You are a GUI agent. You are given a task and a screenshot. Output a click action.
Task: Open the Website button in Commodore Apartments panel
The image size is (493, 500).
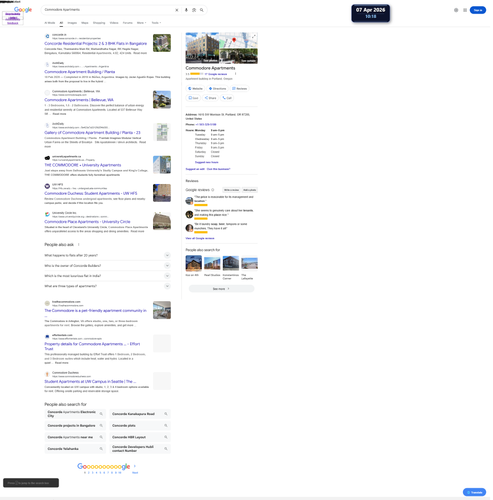(195, 89)
